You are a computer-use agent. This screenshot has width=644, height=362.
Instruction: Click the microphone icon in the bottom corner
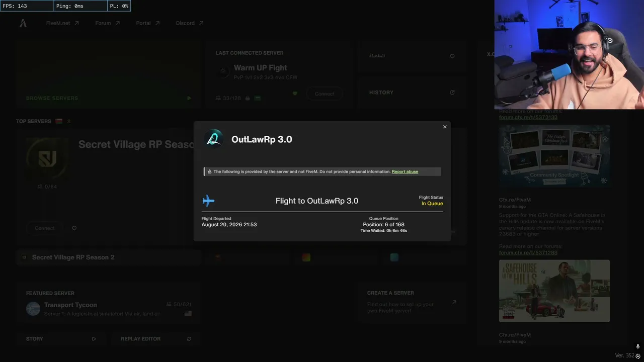(638, 346)
